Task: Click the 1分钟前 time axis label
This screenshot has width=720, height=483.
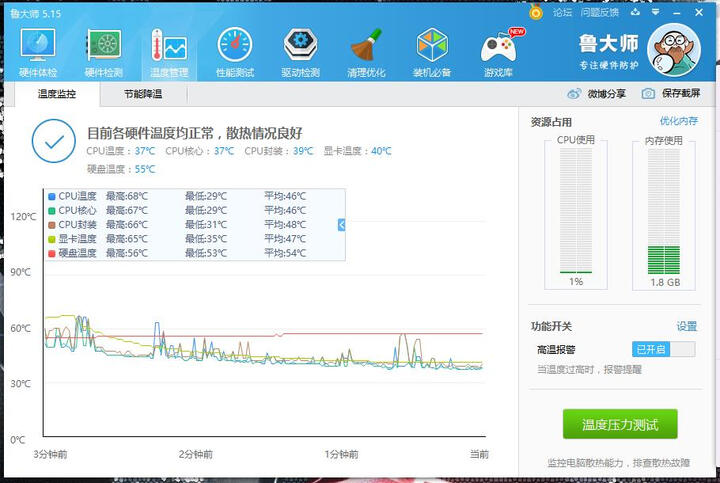Action: (341, 455)
